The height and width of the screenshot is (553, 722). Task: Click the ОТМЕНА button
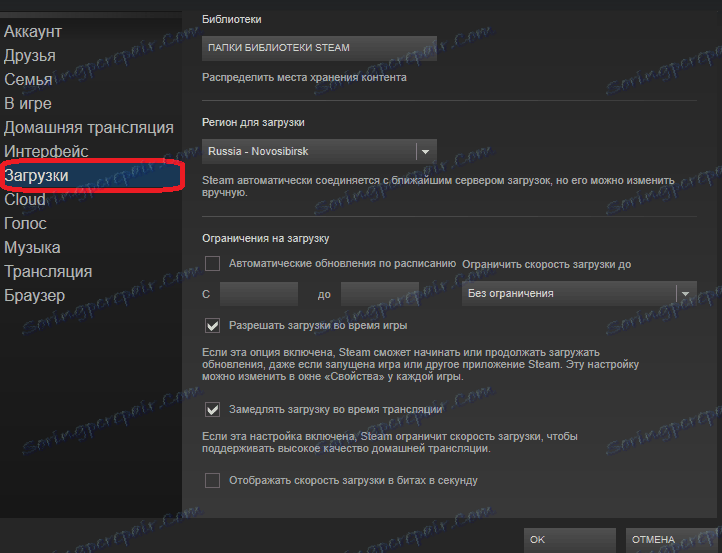click(671, 540)
